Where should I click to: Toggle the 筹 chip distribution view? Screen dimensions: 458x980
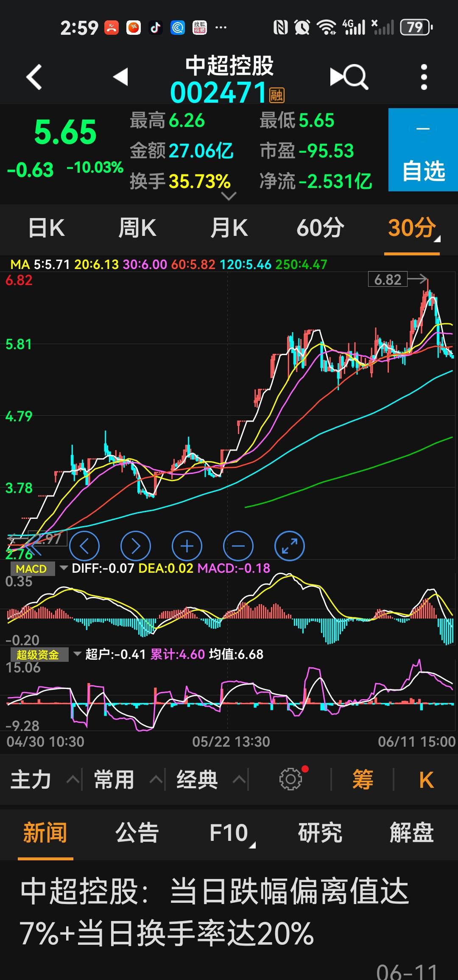363,780
